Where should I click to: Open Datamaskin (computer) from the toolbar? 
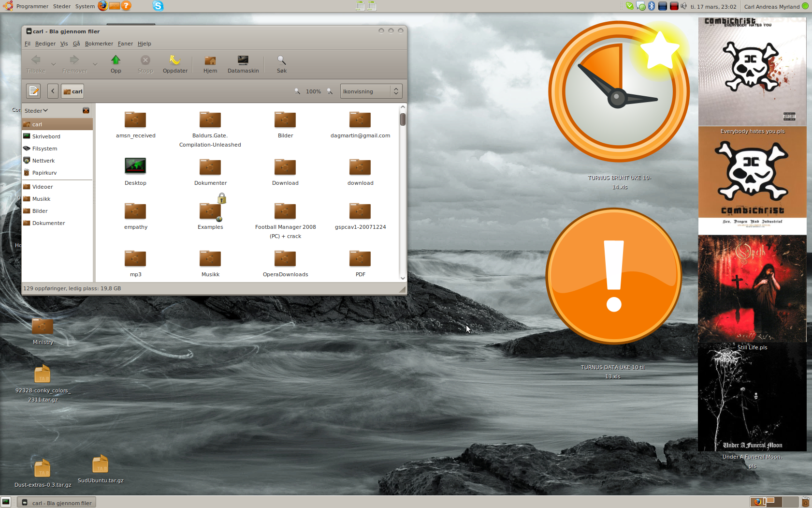pos(243,64)
